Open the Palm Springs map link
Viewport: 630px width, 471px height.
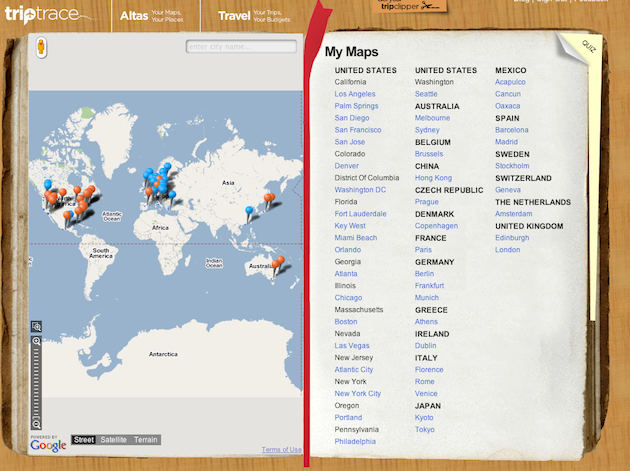coord(356,106)
